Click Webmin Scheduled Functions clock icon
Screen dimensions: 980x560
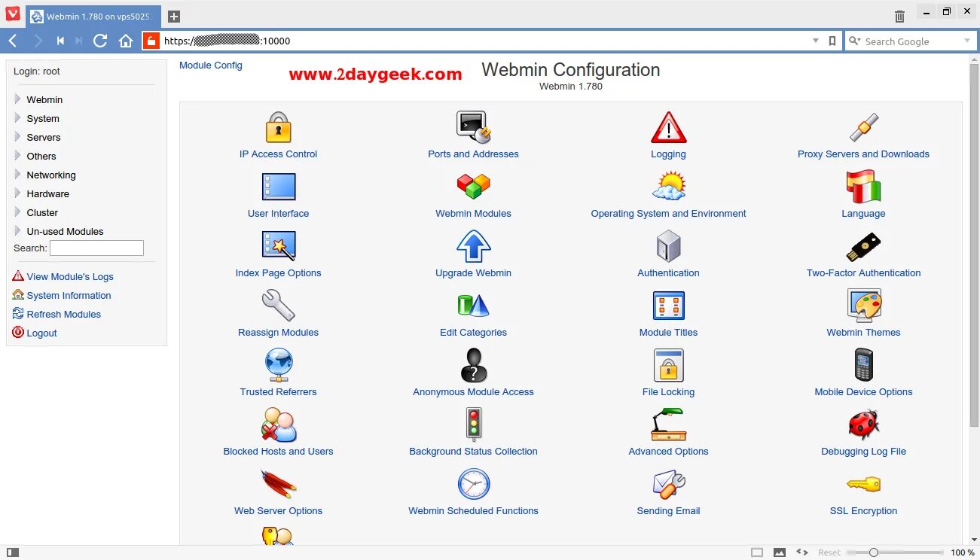tap(474, 484)
